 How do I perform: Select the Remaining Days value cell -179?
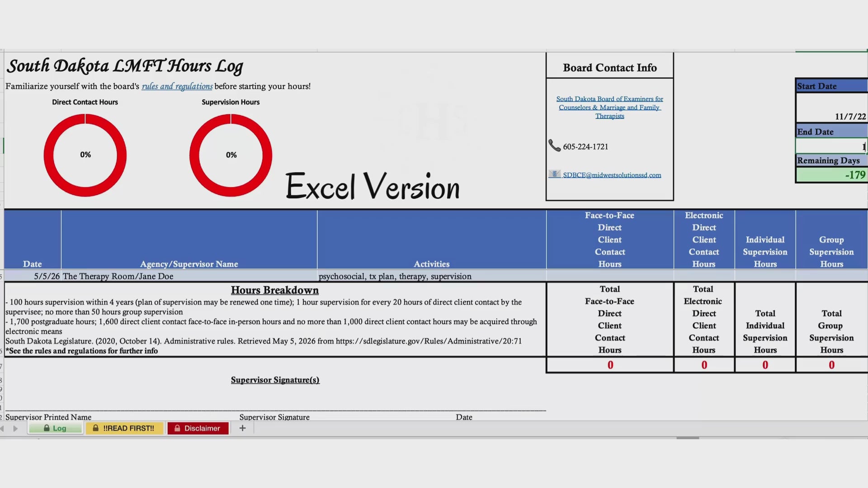coord(831,175)
